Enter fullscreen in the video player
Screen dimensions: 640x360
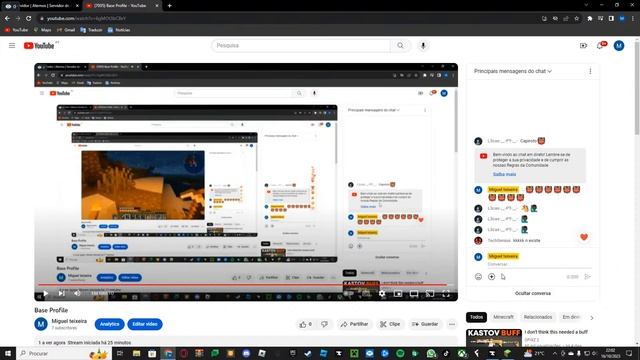click(446, 293)
